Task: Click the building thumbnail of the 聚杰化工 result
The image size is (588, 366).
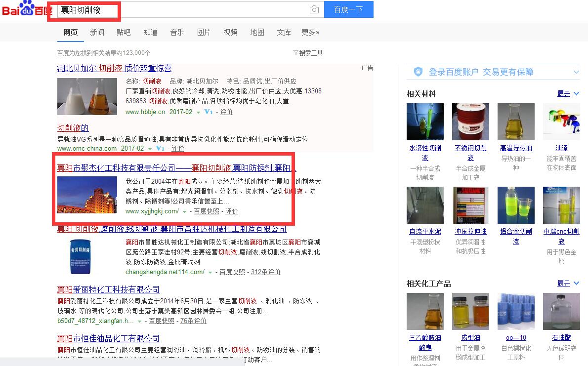Action: click(x=87, y=195)
